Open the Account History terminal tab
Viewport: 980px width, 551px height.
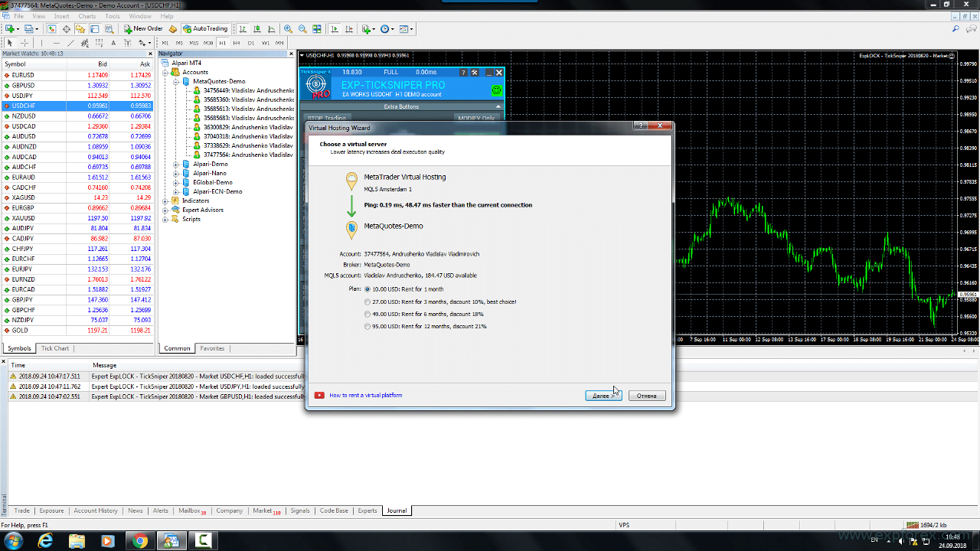pos(96,510)
